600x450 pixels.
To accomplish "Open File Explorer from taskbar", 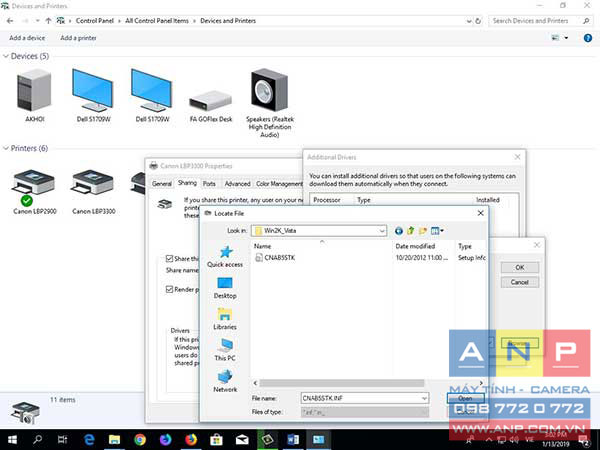I will [x=114, y=440].
